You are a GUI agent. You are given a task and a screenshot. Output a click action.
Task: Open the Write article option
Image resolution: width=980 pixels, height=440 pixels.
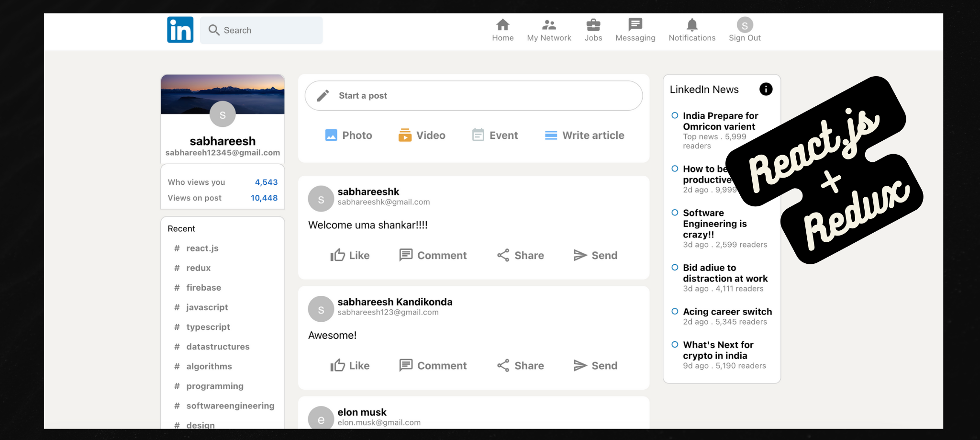click(x=584, y=135)
